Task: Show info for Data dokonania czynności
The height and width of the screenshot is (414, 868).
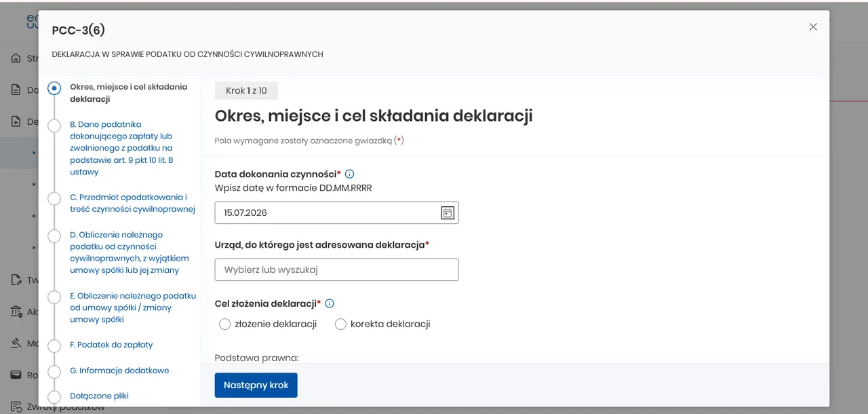Action: coord(350,174)
